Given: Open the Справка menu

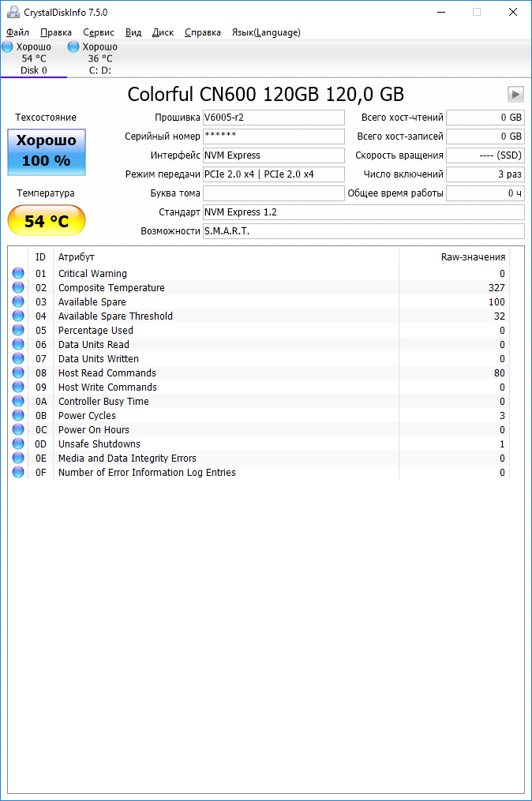Looking at the screenshot, I should 202,32.
